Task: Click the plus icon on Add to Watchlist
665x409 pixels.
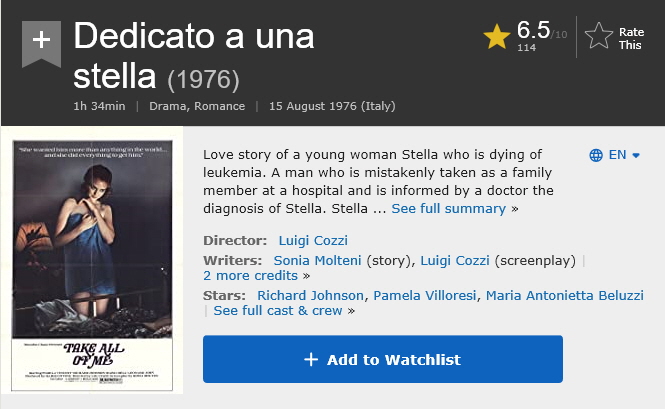Action: (311, 359)
